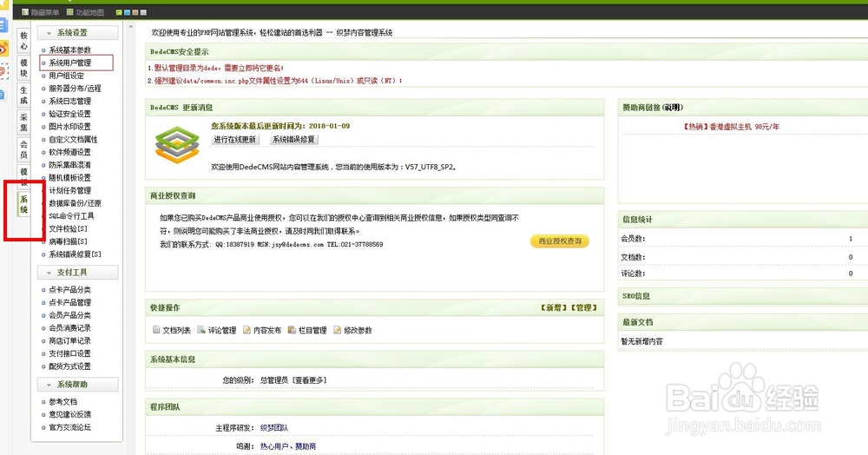Click the 隐藏菜单 hide menu icon
This screenshot has height=455, width=868.
(25, 12)
